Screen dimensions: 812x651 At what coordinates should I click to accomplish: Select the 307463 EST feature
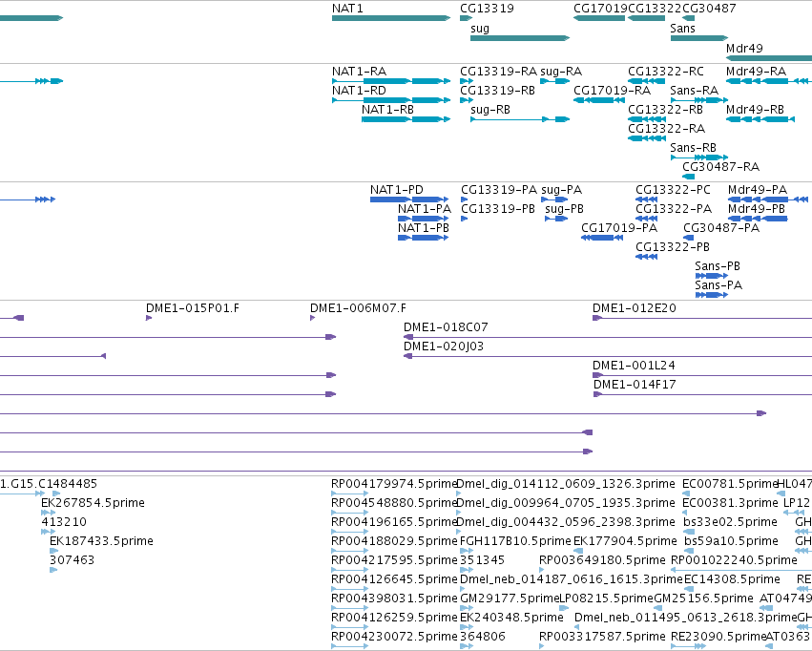(53, 570)
